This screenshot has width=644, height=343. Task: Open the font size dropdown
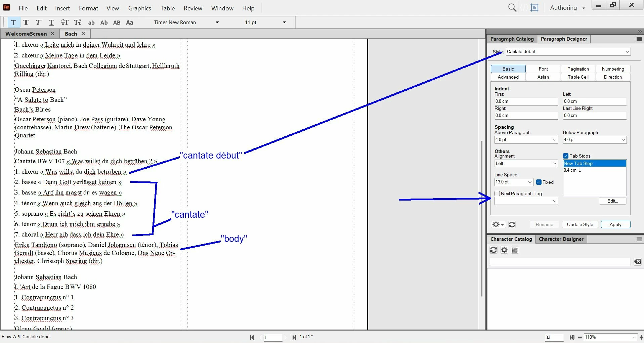pyautogui.click(x=284, y=23)
